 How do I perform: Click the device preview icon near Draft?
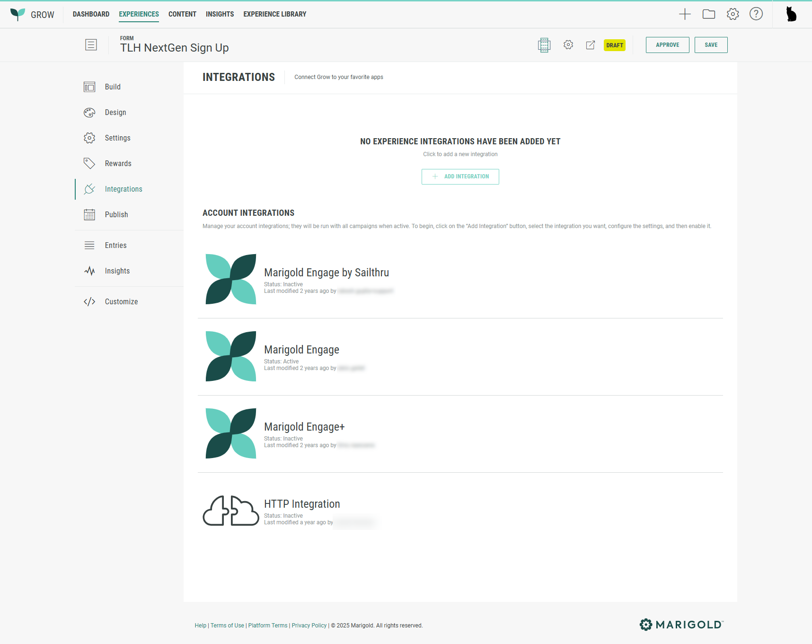[544, 45]
